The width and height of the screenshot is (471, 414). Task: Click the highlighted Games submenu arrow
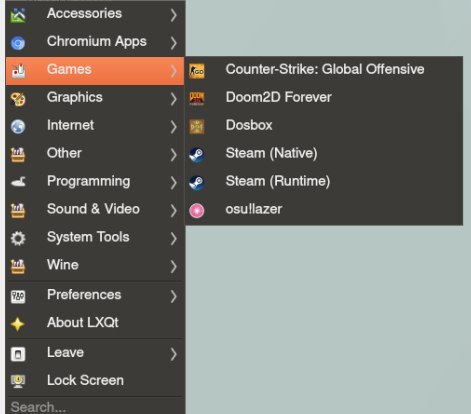[173, 71]
